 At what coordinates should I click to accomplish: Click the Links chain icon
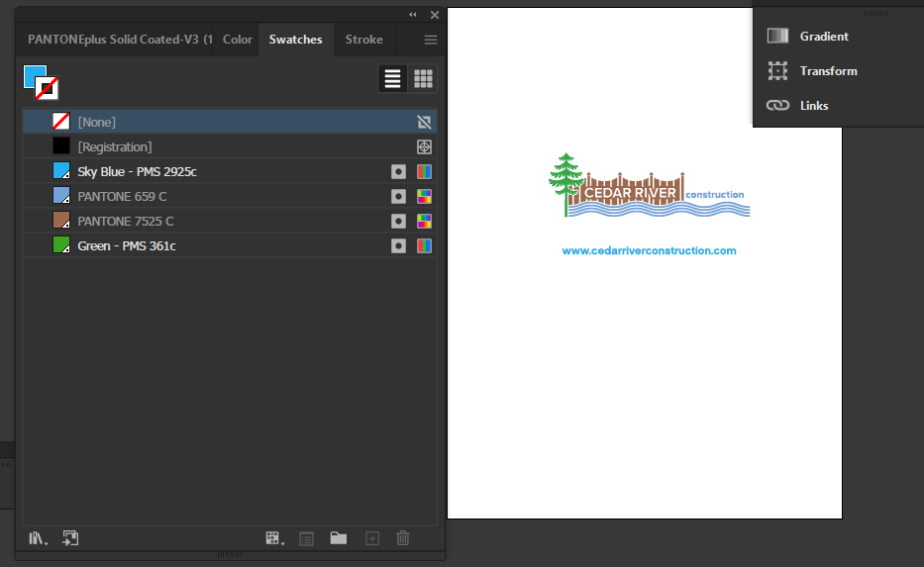(x=777, y=106)
